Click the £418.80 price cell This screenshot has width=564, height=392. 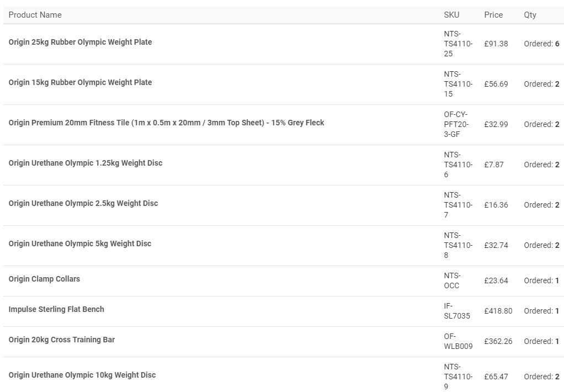[x=498, y=311]
